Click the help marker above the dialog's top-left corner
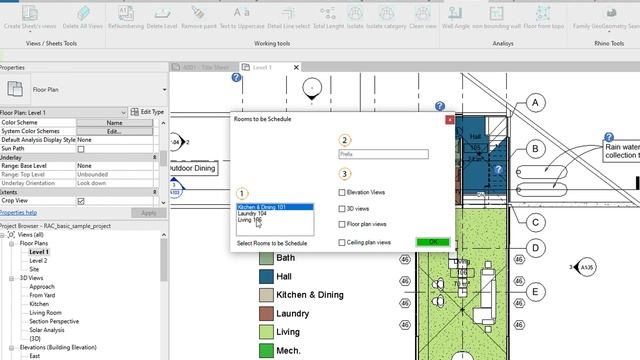 [x=236, y=77]
